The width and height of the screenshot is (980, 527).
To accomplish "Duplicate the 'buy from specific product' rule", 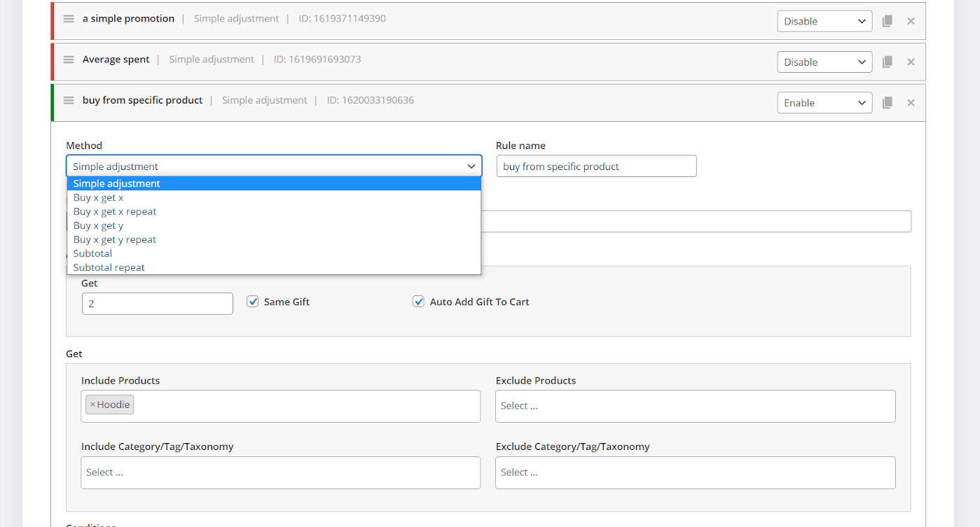I will [887, 103].
